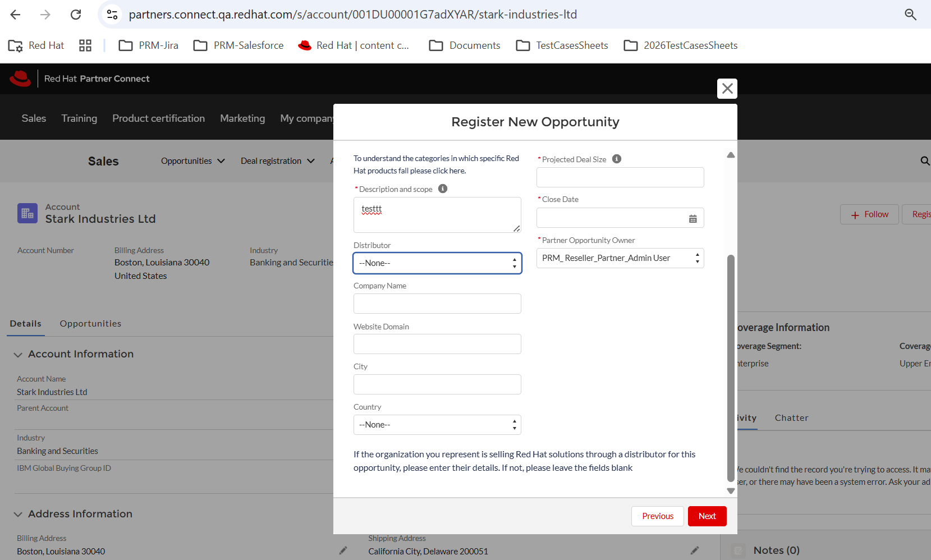Show the Projected Deal Size info tooltip

[x=617, y=159]
